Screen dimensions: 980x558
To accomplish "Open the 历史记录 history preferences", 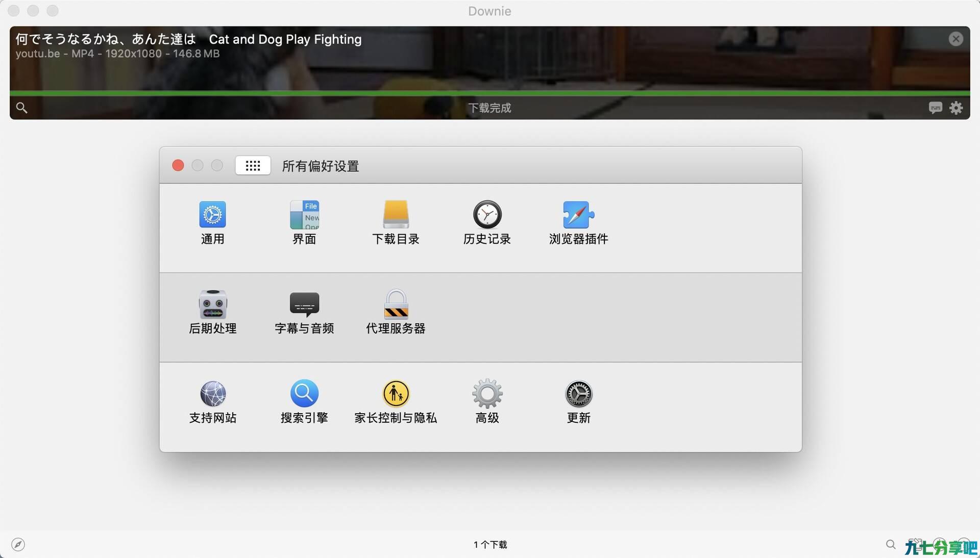I will point(487,222).
